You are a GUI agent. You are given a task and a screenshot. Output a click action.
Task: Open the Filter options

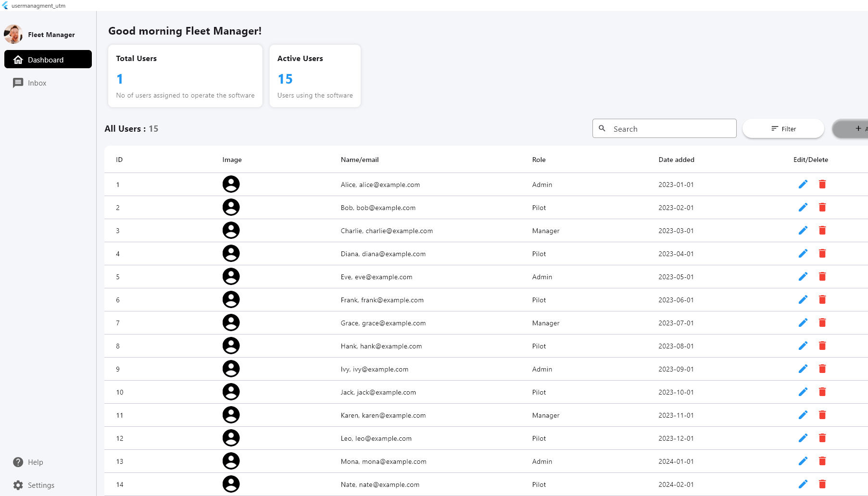[783, 129]
